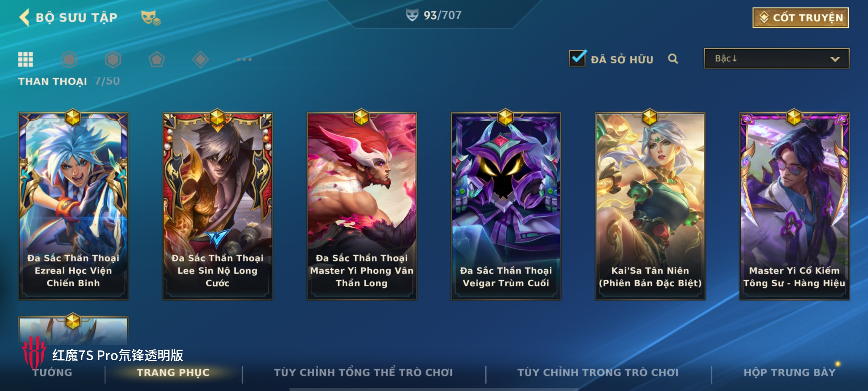Click the chevron arrow of sort dropdown
This screenshot has width=868, height=391.
[835, 59]
